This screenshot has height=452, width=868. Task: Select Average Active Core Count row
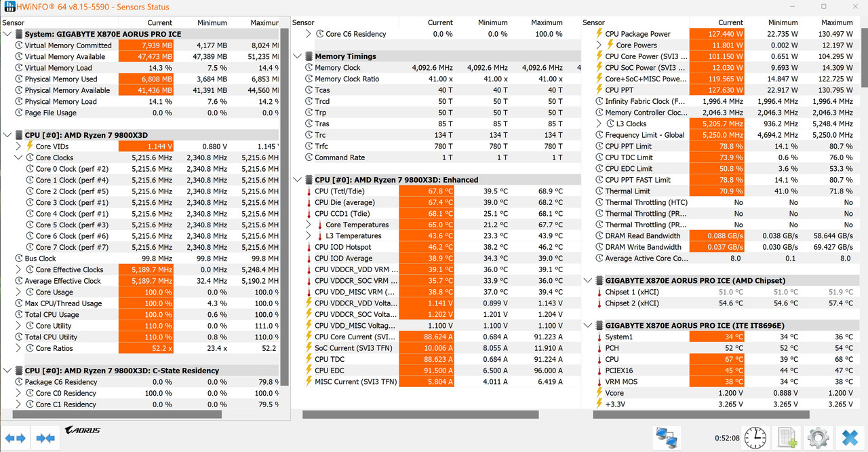722,259
